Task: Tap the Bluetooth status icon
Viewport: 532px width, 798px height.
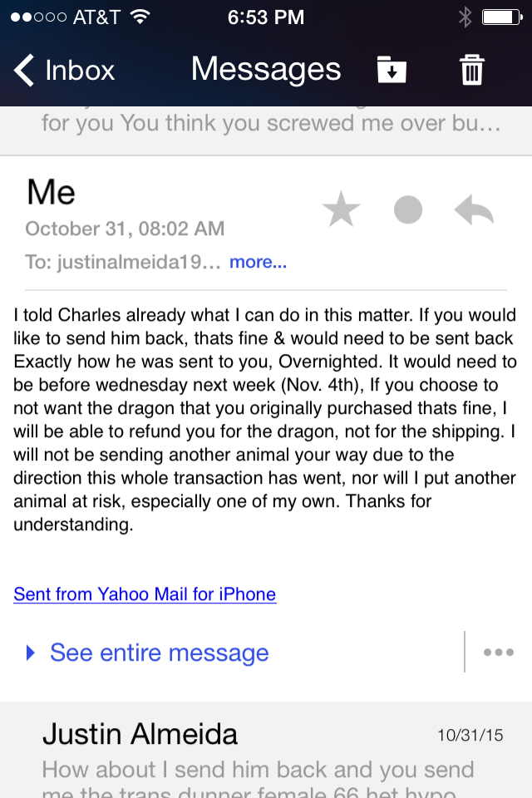Action: pyautogui.click(x=465, y=17)
